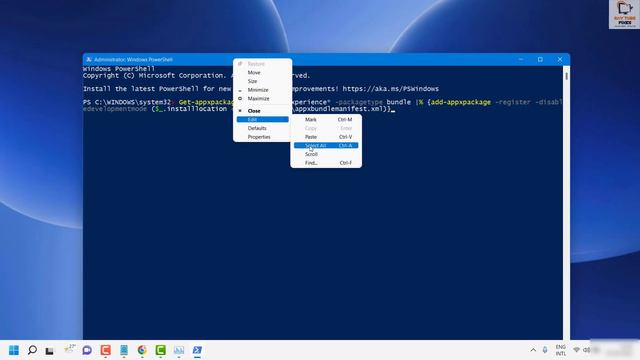The width and height of the screenshot is (640, 360).
Task: Open the blue document app on taskbar
Action: (x=124, y=350)
